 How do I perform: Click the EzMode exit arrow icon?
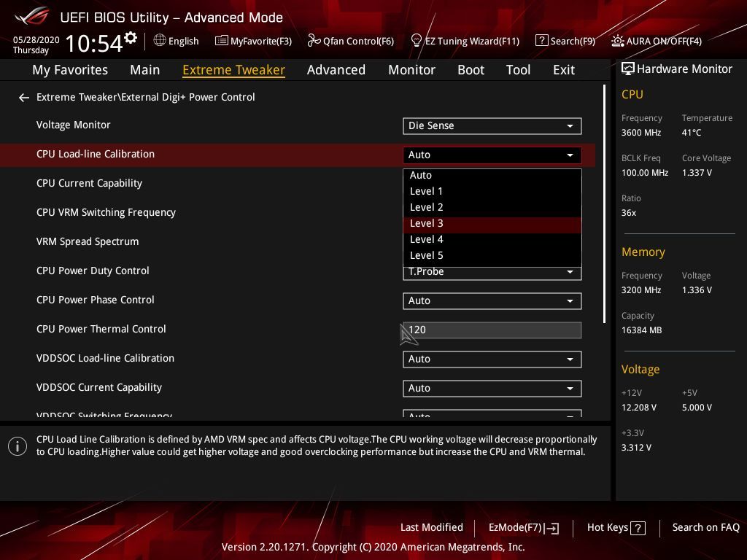tap(551, 528)
